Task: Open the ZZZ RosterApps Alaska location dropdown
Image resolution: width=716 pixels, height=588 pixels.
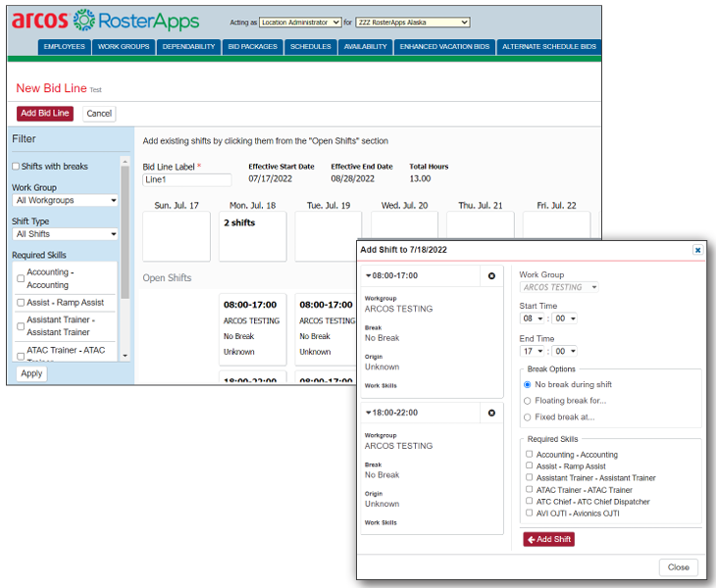Action: click(x=413, y=23)
